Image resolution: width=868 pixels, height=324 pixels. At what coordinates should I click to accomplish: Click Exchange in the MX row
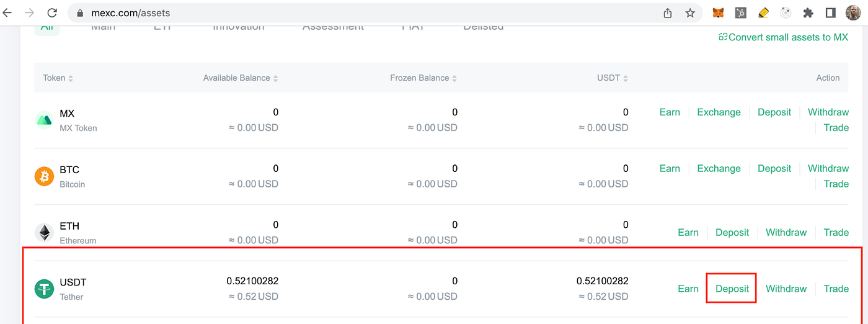(x=719, y=112)
